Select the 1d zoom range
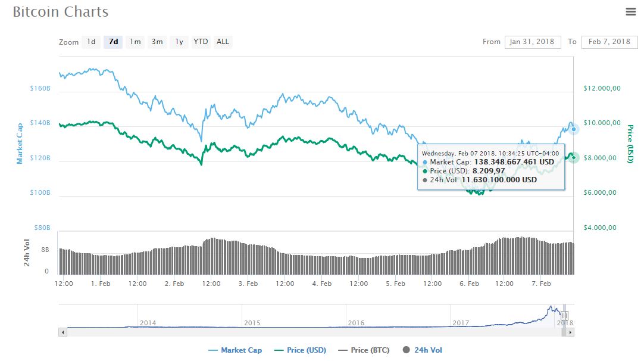Screen dimensions: 644x361 click(x=91, y=42)
